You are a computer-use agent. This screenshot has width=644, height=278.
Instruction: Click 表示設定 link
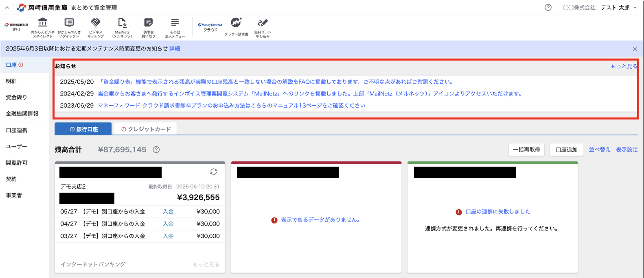(x=626, y=150)
